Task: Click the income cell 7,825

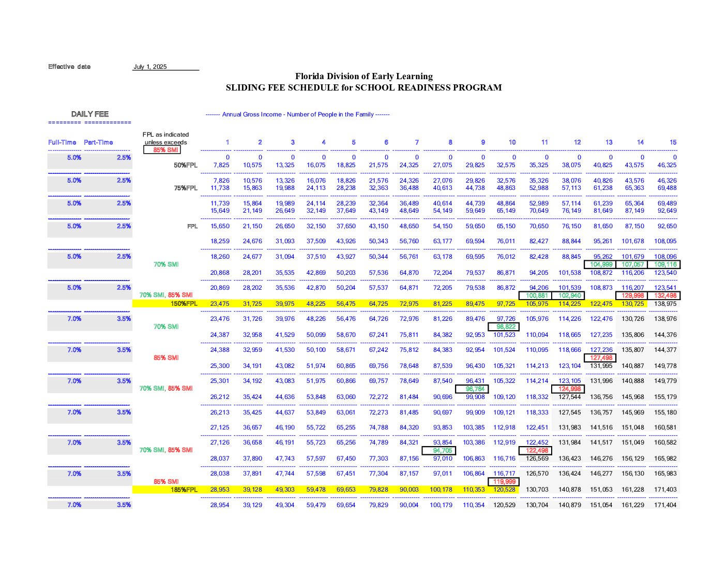Action: pos(221,166)
